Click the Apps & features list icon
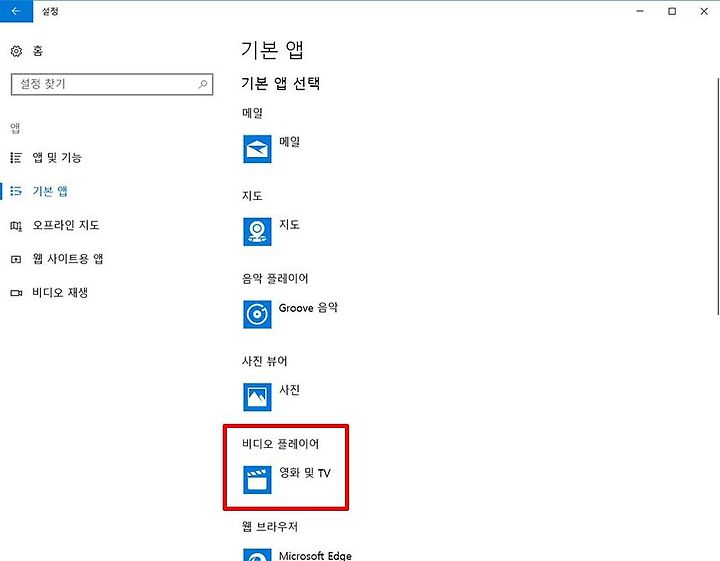720x561 pixels. click(x=16, y=157)
